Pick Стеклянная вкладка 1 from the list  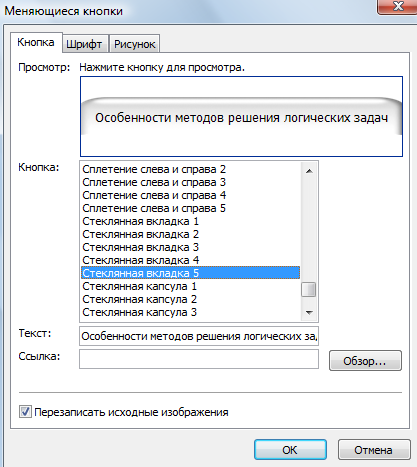[191, 221]
